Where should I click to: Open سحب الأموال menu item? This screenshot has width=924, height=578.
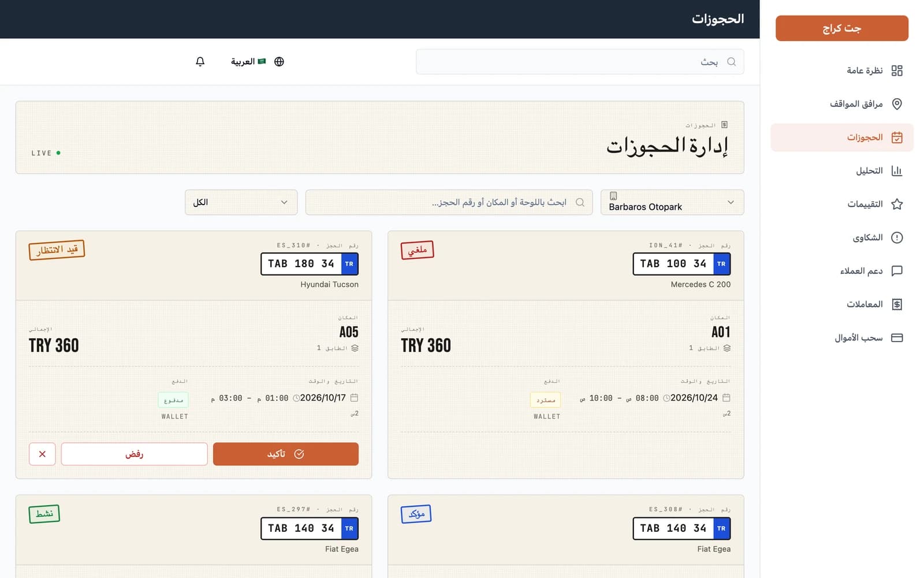click(x=842, y=338)
